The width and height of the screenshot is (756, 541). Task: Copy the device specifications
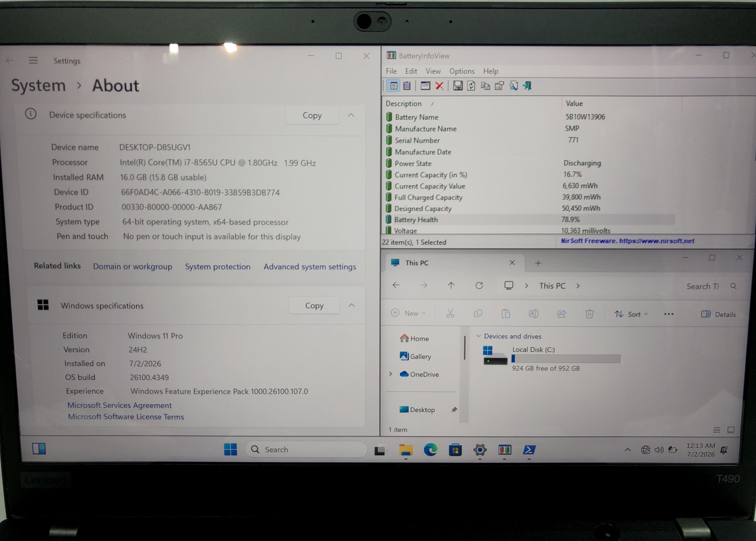point(312,115)
